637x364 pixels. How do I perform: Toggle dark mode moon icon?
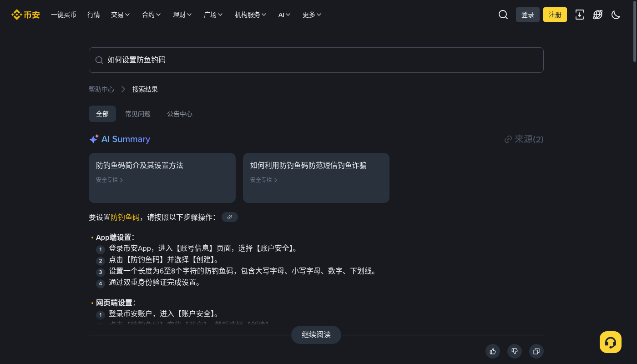click(x=616, y=15)
